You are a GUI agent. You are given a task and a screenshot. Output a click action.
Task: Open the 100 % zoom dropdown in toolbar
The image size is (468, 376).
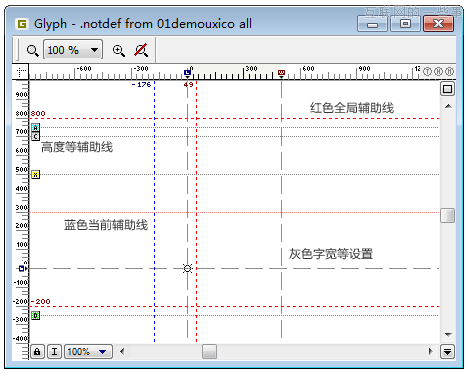[x=73, y=50]
